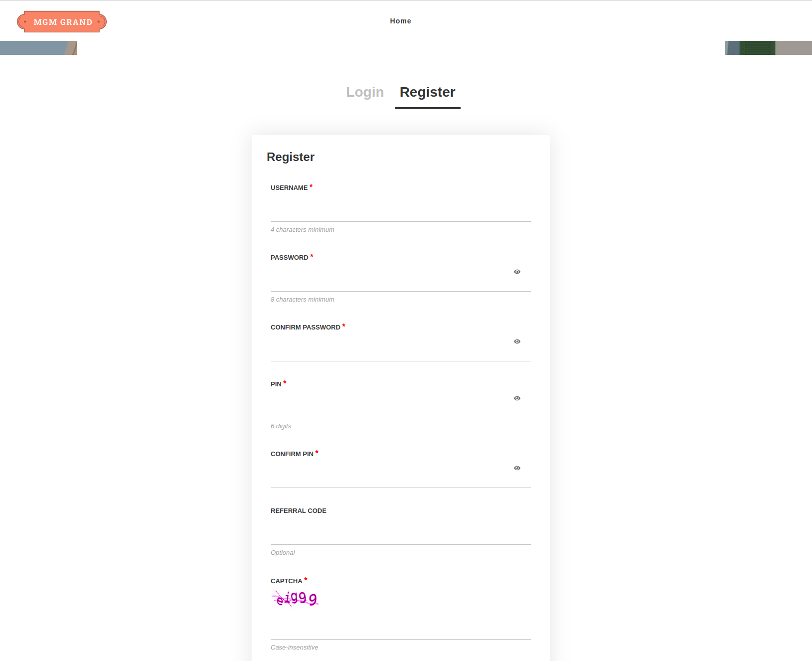Click the purple captcha image

pos(296,598)
